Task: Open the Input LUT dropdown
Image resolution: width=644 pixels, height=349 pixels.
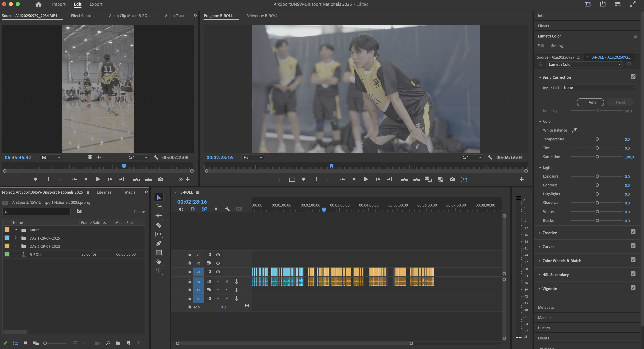Action: [x=599, y=87]
